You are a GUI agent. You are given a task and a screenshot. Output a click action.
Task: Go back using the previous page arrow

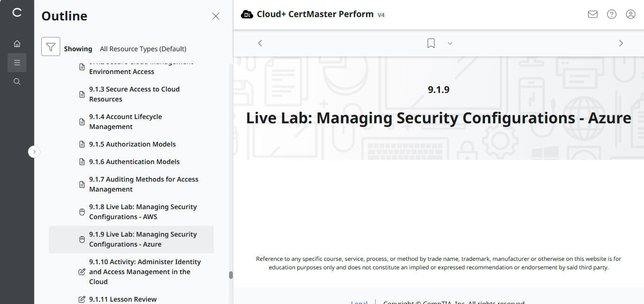click(260, 43)
